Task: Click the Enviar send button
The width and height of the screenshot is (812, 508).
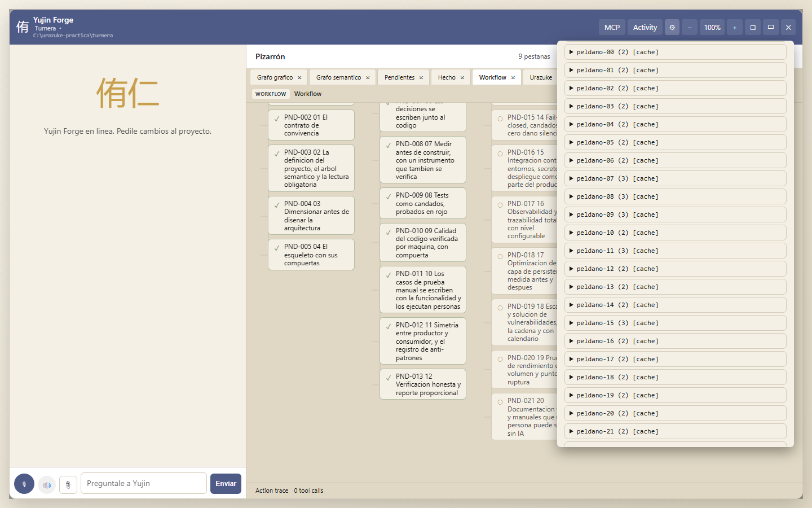Action: (226, 484)
